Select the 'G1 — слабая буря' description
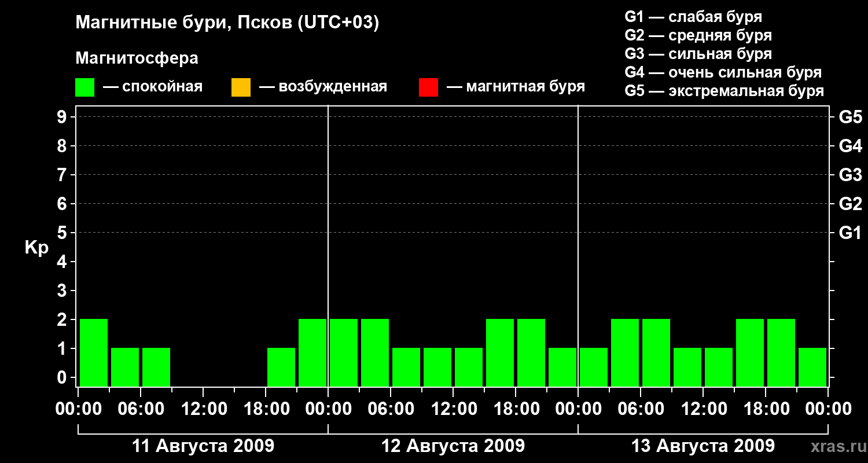 click(x=693, y=17)
